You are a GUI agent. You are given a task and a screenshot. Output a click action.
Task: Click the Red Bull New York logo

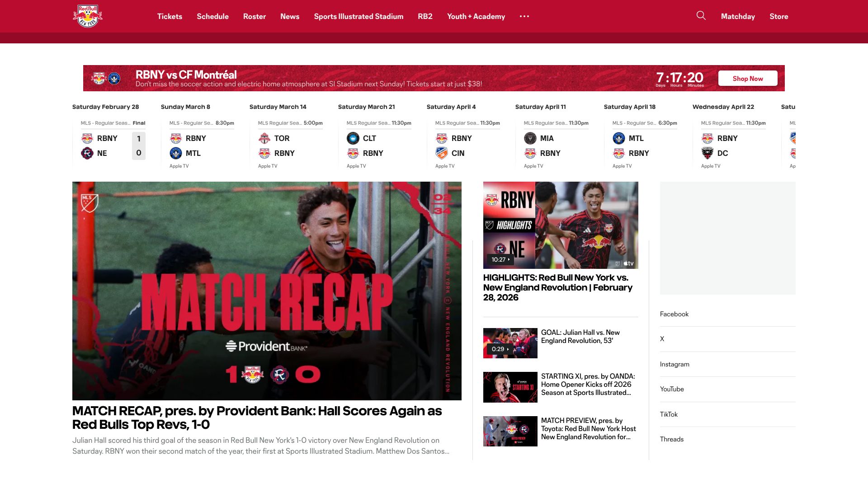click(x=88, y=16)
